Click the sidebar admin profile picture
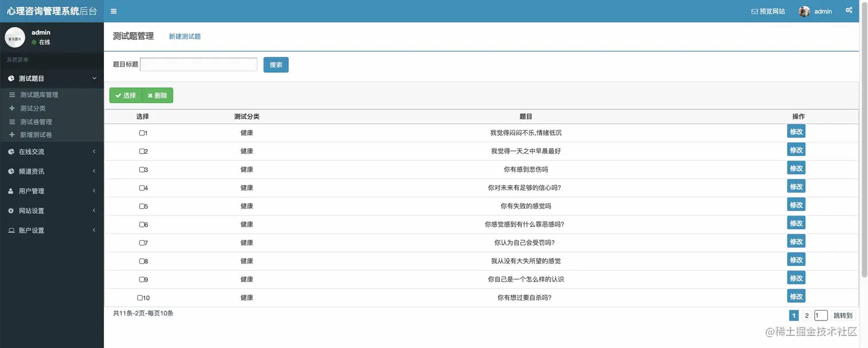This screenshot has height=348, width=868. [x=15, y=37]
